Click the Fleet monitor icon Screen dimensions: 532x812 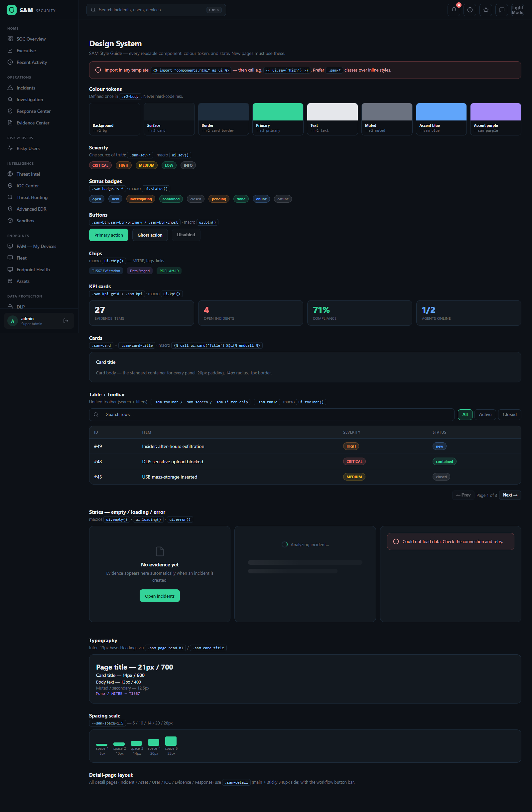pos(10,258)
